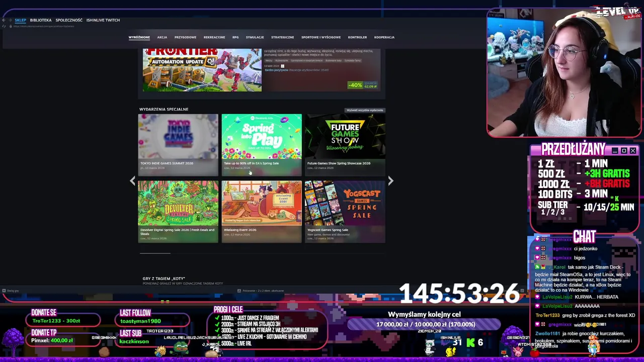Click the WYDARZENIA SPECJALNE heading
This screenshot has width=644, height=362.
(164, 109)
